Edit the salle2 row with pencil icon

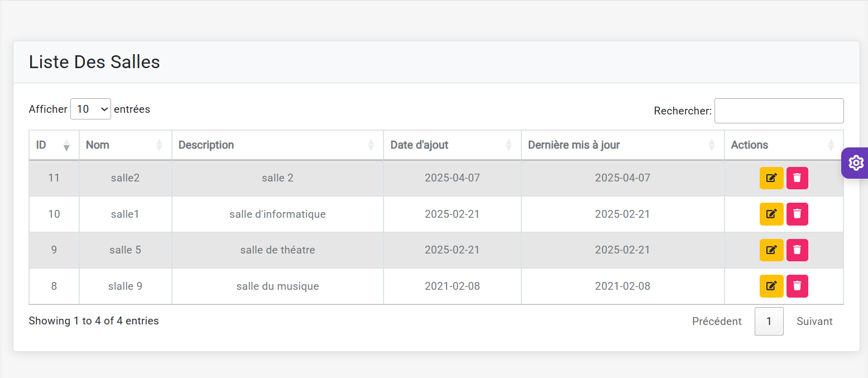click(771, 178)
